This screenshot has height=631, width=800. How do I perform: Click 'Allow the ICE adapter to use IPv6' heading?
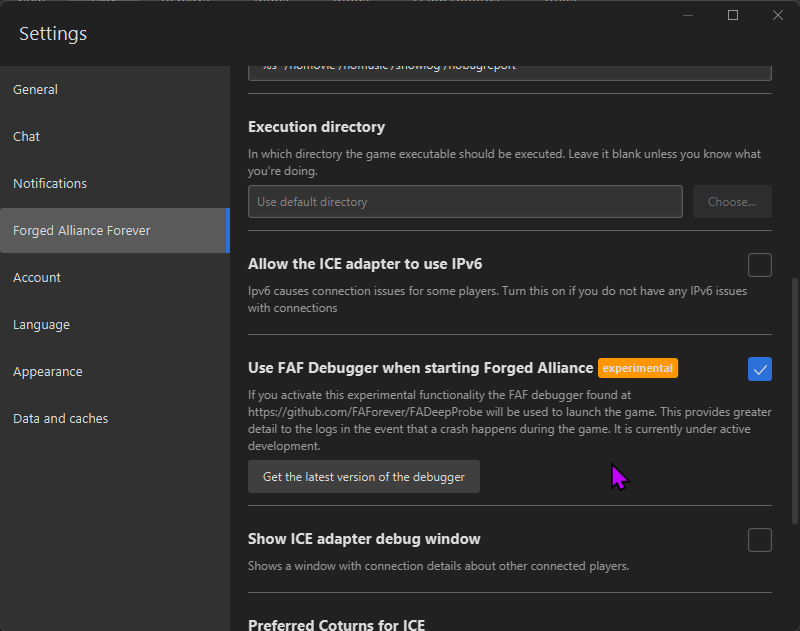click(x=365, y=264)
